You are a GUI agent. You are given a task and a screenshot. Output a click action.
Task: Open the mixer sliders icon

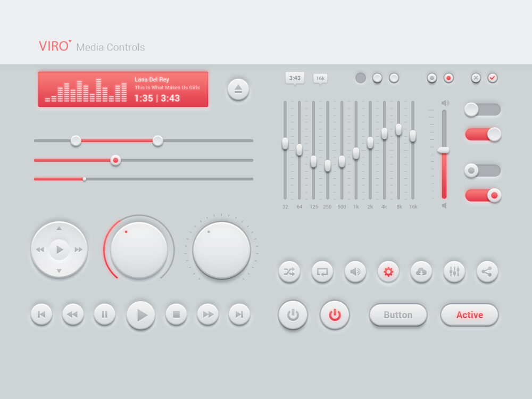[454, 272]
